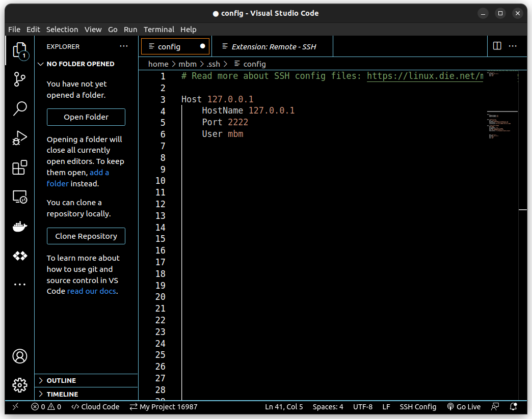Open the Extensions view
The height and width of the screenshot is (419, 532).
pyautogui.click(x=19, y=167)
